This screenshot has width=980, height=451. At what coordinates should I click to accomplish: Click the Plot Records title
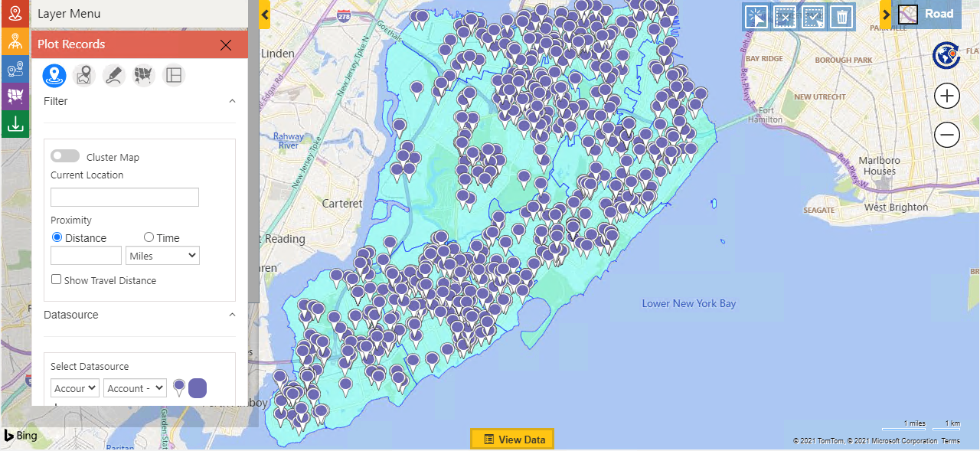pyautogui.click(x=71, y=44)
